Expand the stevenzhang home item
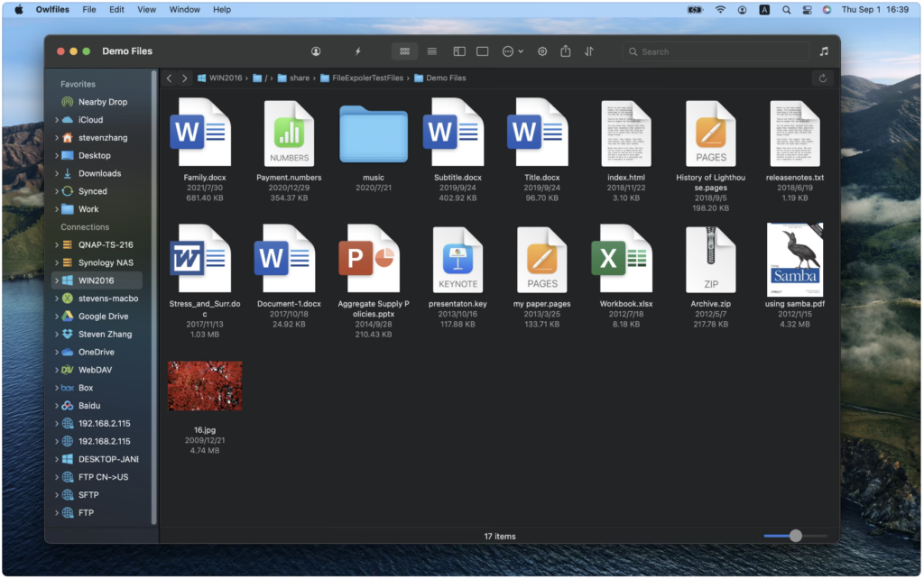 click(x=57, y=137)
